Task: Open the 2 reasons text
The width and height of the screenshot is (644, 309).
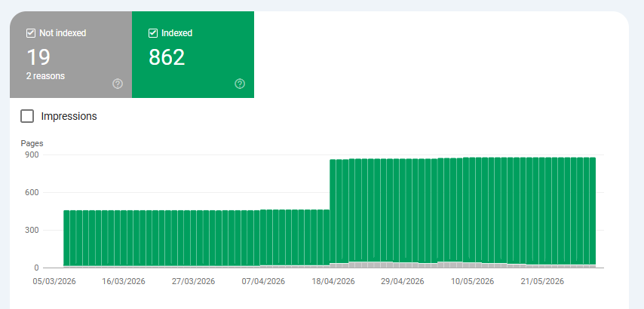Action: (x=45, y=76)
